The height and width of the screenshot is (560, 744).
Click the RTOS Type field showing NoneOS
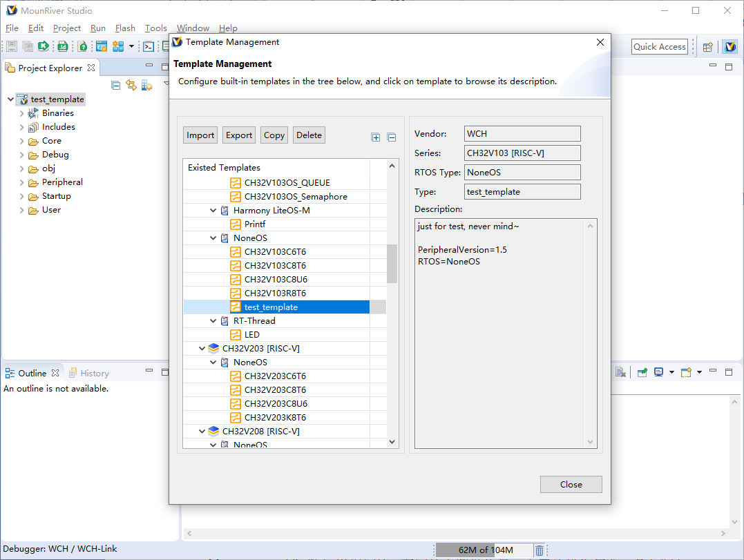pyautogui.click(x=522, y=172)
